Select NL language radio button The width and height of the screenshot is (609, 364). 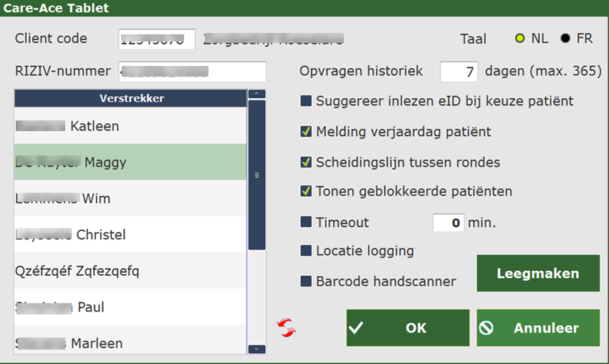(520, 39)
